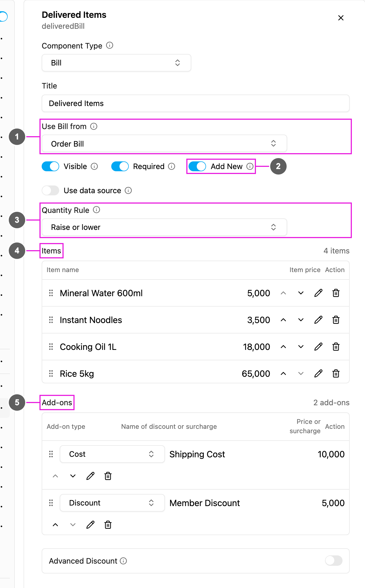Grab drag handle of Instant Noodles
This screenshot has height=588, width=365.
click(x=51, y=320)
